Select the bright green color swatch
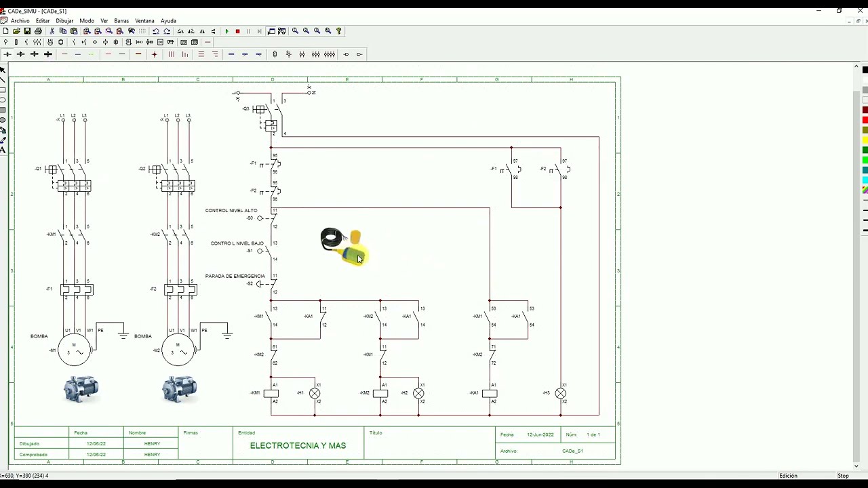This screenshot has height=488, width=868. click(x=865, y=160)
